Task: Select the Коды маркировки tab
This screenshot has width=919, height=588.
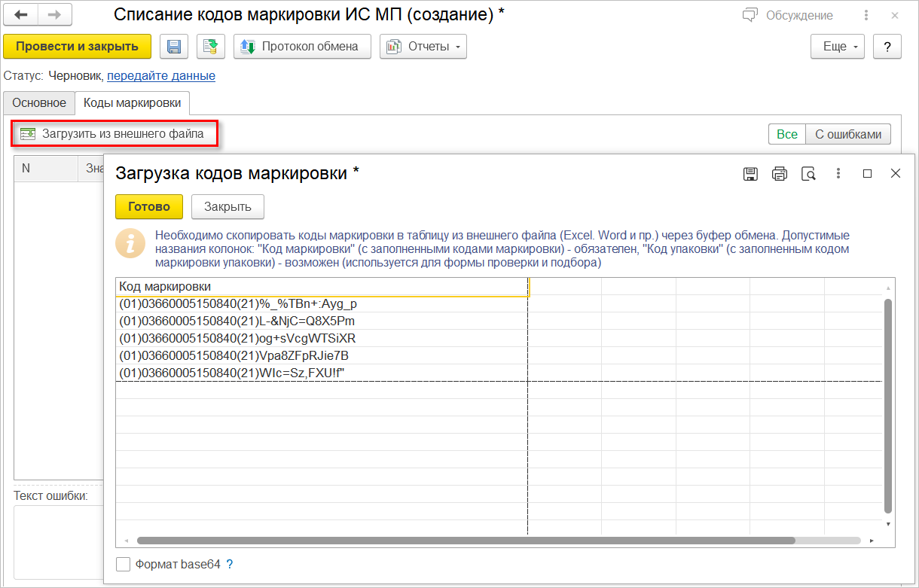Action: pyautogui.click(x=132, y=102)
